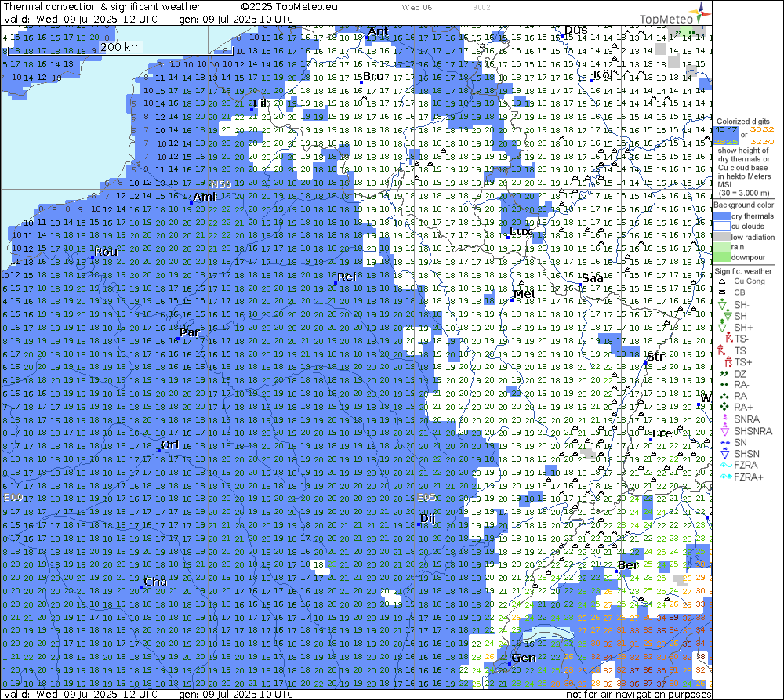Image resolution: width=784 pixels, height=700 pixels.
Task: Click the SHSNRA legend symbol
Action: tap(724, 430)
